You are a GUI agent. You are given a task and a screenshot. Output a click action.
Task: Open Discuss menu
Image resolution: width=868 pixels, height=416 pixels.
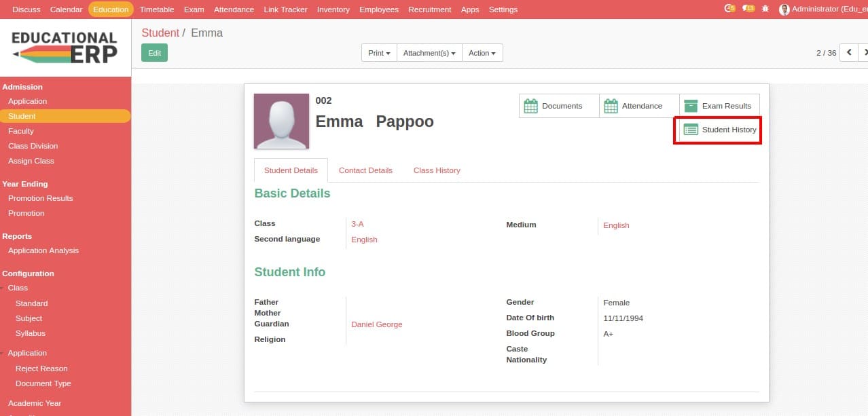26,10
